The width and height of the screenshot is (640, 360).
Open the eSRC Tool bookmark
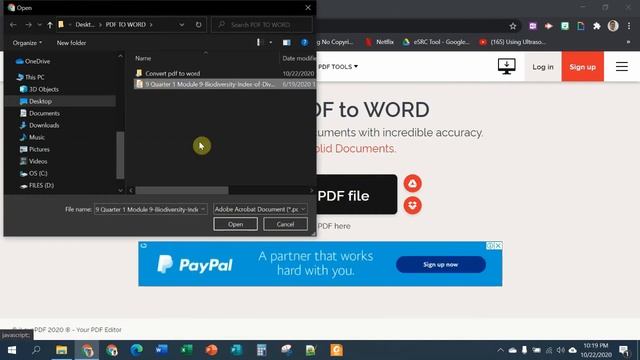point(436,42)
